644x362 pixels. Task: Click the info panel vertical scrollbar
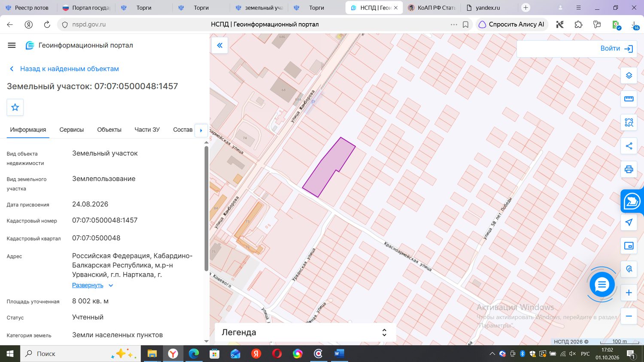(206, 208)
